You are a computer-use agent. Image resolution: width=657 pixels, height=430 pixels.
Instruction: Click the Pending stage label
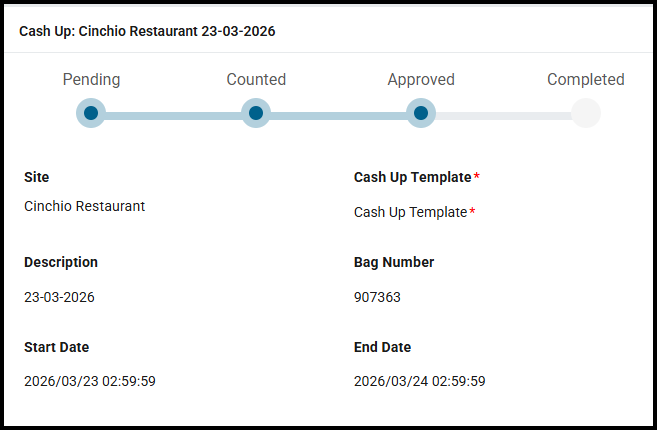[x=91, y=80]
